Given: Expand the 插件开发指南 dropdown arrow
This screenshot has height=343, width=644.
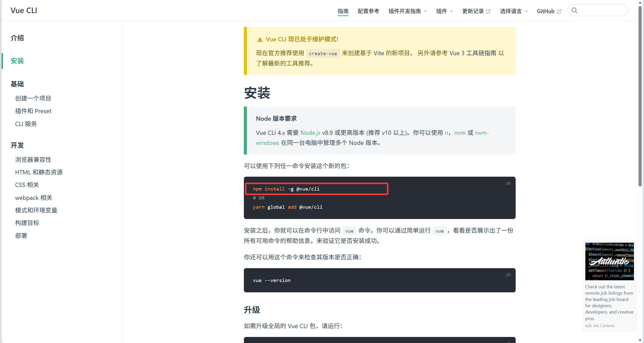Looking at the screenshot, I should point(426,11).
